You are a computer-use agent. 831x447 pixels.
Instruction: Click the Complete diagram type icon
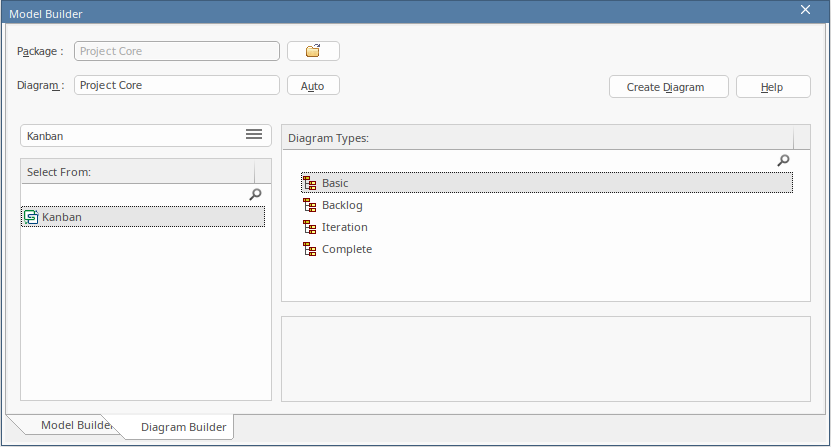click(x=309, y=249)
